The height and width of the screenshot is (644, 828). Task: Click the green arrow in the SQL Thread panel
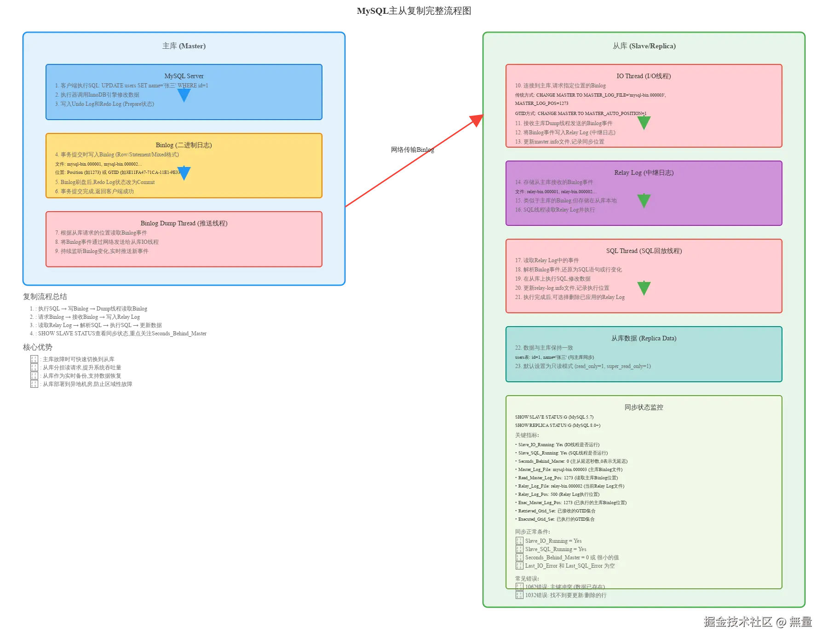tap(644, 288)
